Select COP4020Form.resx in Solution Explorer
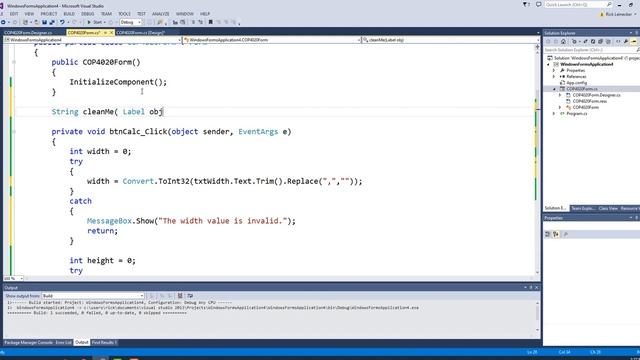The height and width of the screenshot is (360, 640). [589, 101]
